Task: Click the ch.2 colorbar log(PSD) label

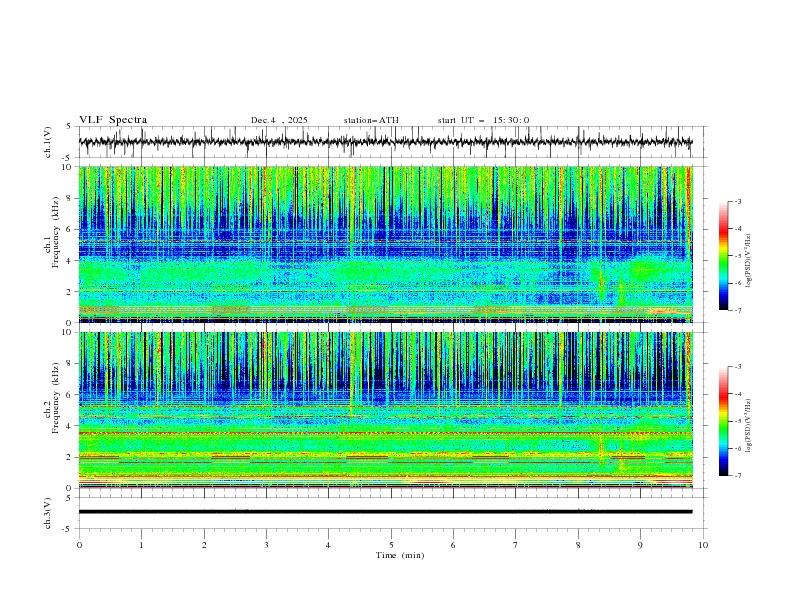Action: [749, 425]
